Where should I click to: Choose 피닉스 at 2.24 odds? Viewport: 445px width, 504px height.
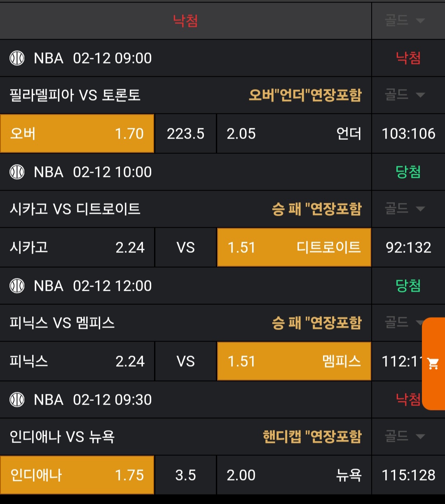77,361
